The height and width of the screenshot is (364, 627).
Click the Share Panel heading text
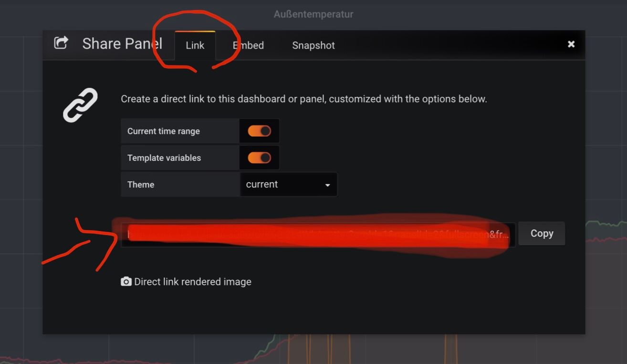click(x=122, y=43)
